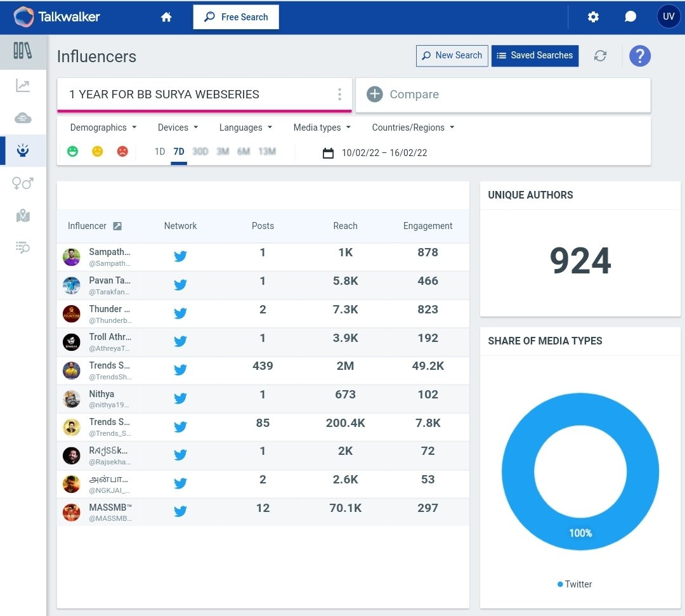This screenshot has width=685, height=616.
Task: Click the plus icon beside Compare
Action: tap(374, 95)
